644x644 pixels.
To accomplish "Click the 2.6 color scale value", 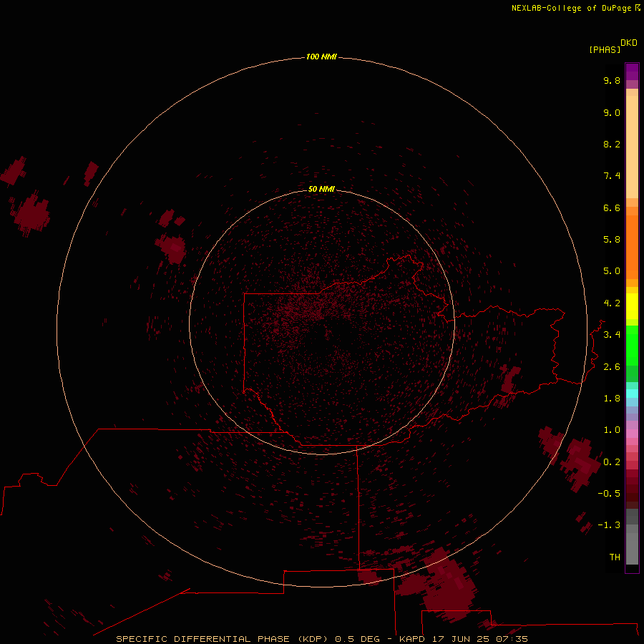I will point(612,367).
